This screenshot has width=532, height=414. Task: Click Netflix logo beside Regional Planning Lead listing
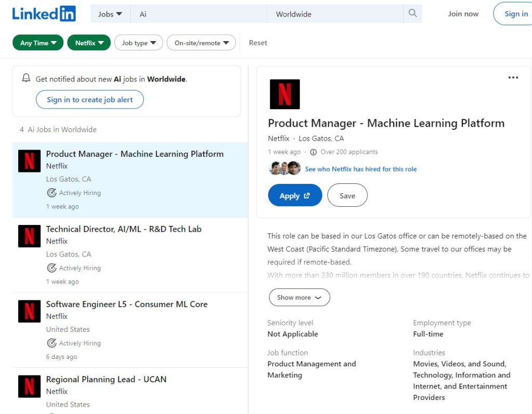click(29, 386)
